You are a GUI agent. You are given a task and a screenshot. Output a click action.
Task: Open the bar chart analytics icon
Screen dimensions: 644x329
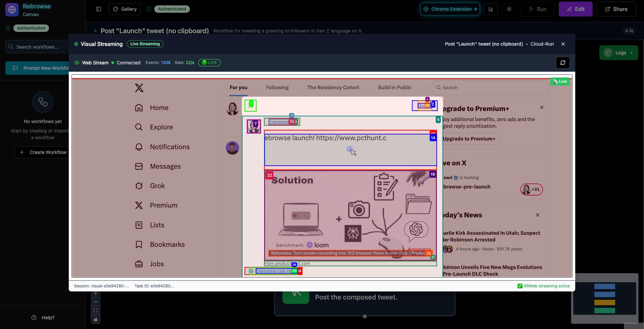pos(491,9)
